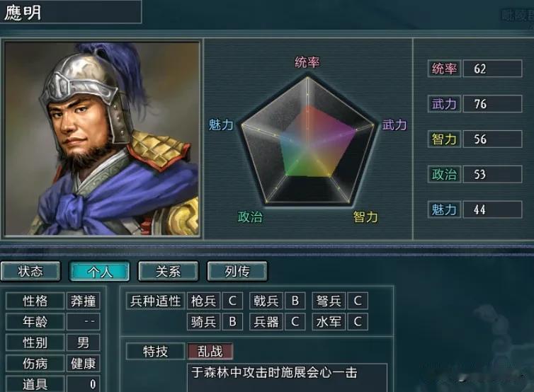Click the 统率 stat label box

point(444,69)
